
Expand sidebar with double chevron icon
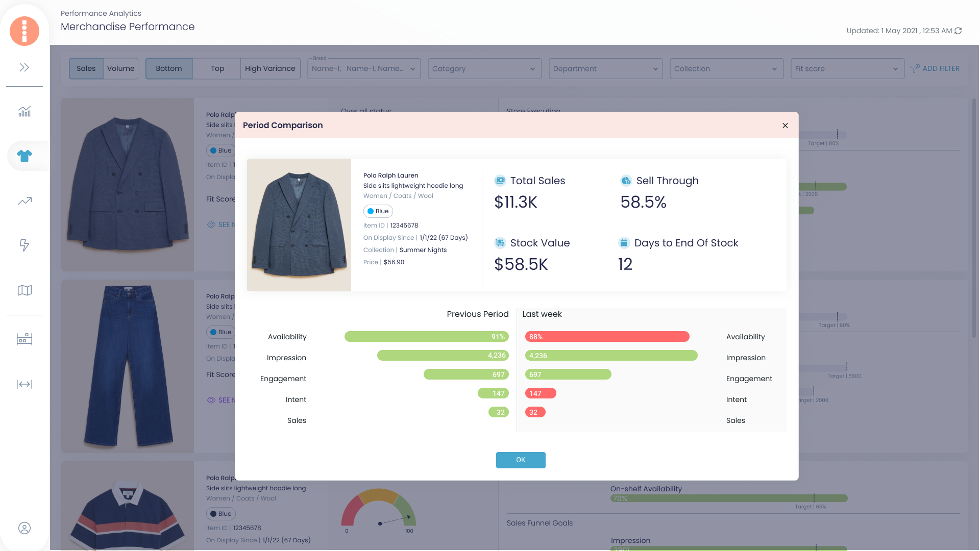[24, 67]
